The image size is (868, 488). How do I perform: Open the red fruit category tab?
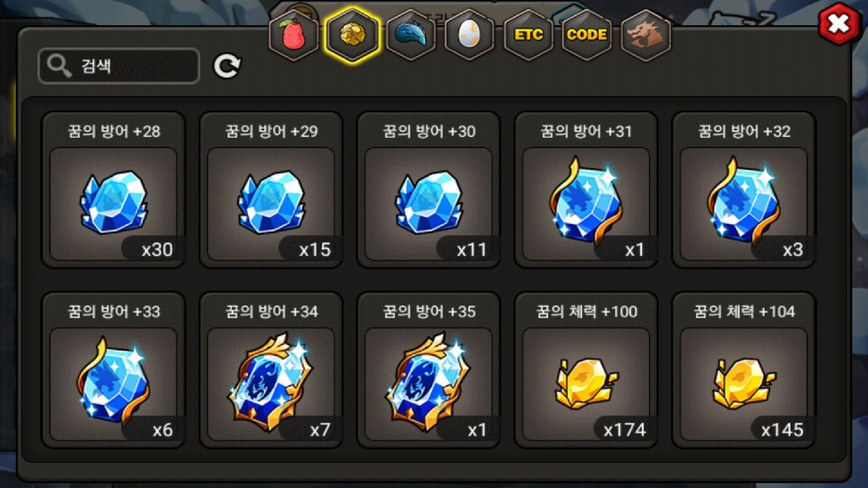coord(294,35)
